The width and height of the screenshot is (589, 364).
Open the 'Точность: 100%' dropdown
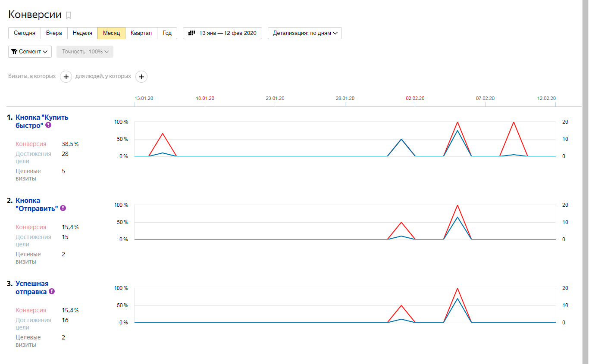85,52
